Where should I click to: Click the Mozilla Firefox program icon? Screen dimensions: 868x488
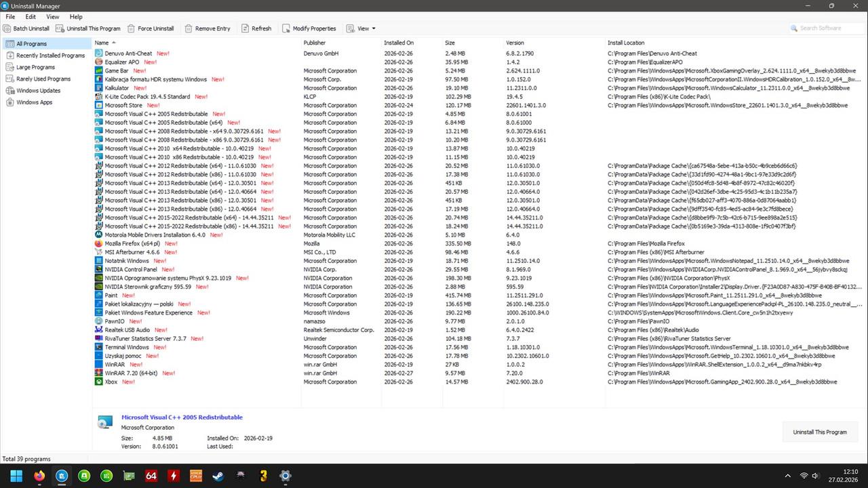(x=98, y=243)
